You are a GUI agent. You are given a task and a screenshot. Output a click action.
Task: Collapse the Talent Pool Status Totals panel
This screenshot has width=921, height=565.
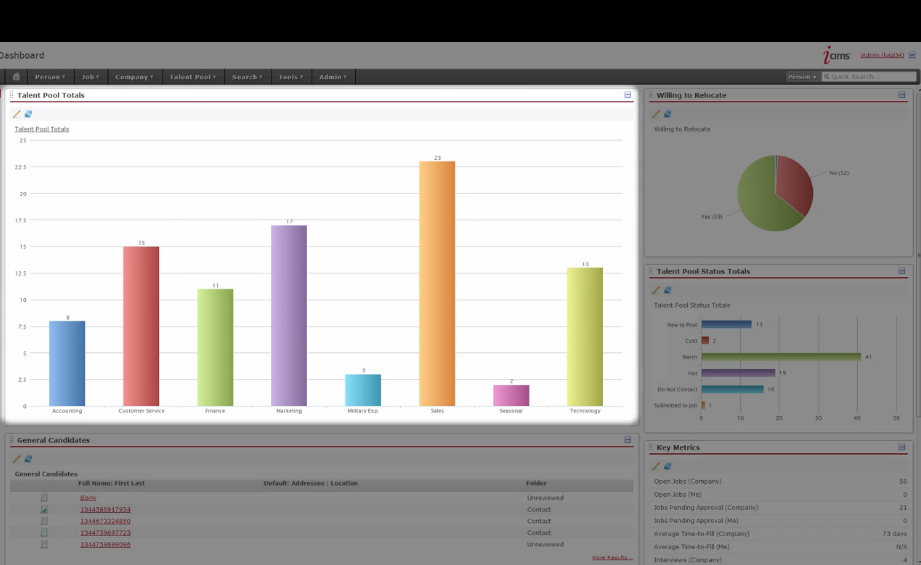[x=902, y=271]
